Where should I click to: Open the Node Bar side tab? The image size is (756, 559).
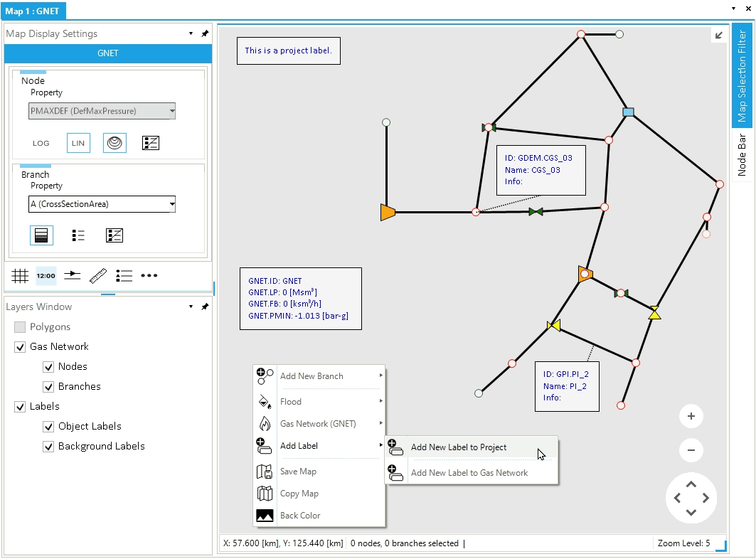click(742, 154)
